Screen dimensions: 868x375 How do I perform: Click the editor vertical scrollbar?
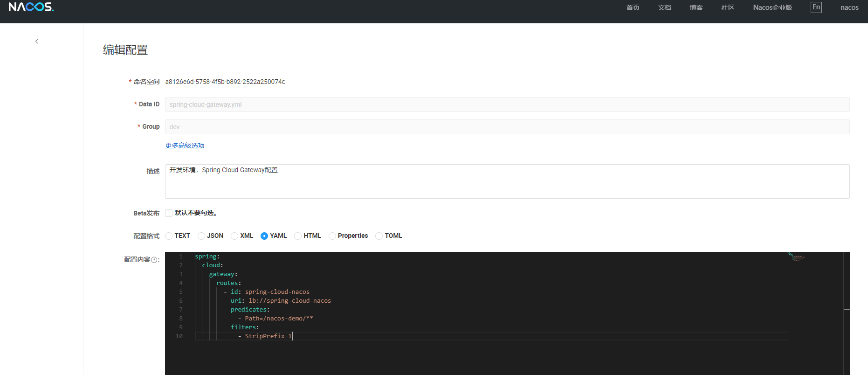[x=847, y=310]
